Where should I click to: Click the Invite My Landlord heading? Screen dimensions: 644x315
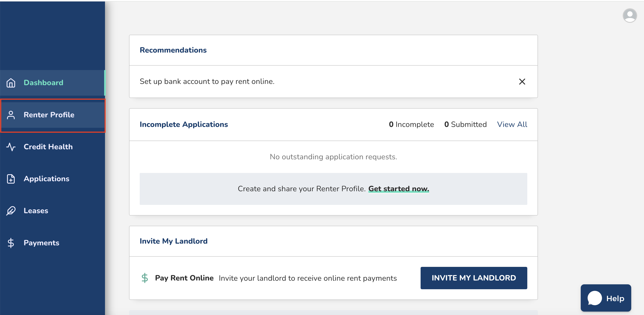(174, 241)
